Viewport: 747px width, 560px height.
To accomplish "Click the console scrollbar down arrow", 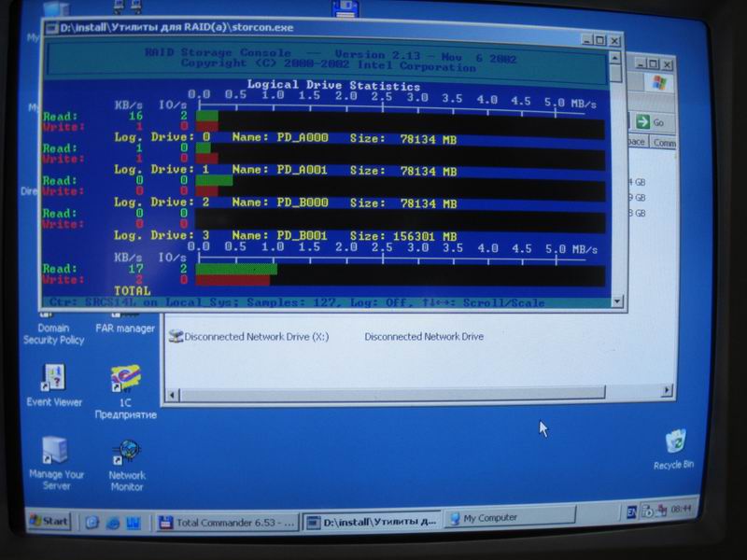I will [617, 301].
